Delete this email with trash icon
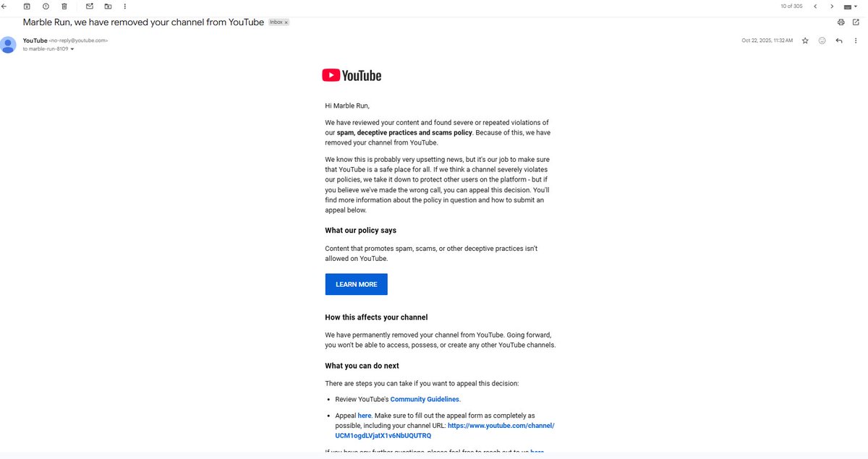This screenshot has width=868, height=459. click(64, 6)
